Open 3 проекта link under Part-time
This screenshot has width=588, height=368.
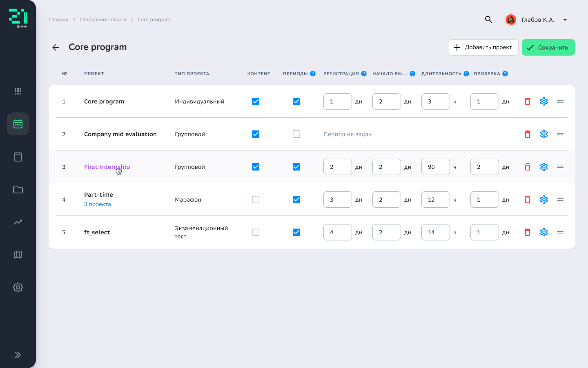[98, 204]
